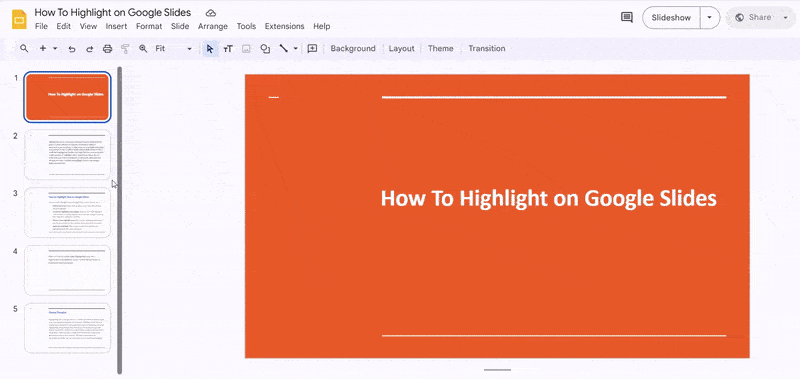Click the Zoom magnifier tool icon
800x379 pixels.
143,48
